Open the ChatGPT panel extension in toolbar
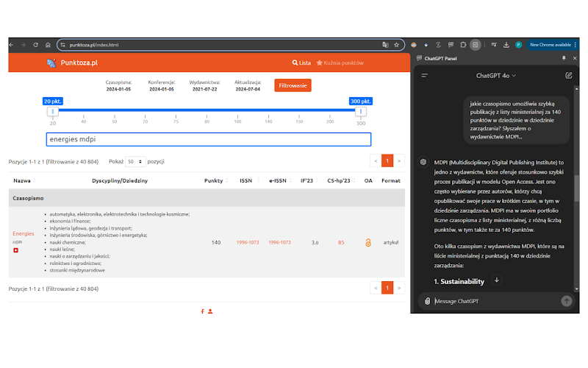588x368 pixels. tap(451, 45)
